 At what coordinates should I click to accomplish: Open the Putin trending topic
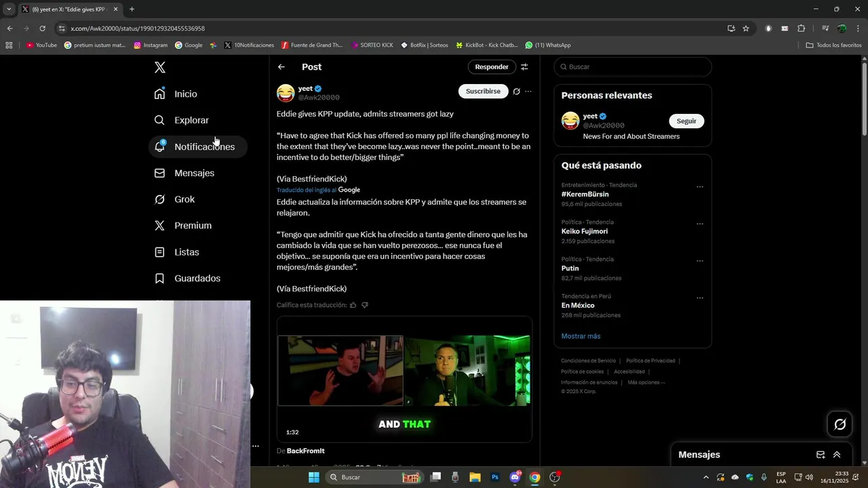point(570,268)
